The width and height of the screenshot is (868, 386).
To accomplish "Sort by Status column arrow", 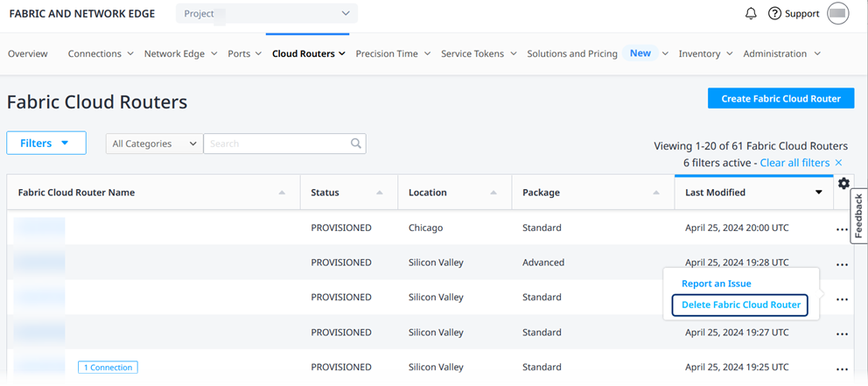I will [380, 193].
